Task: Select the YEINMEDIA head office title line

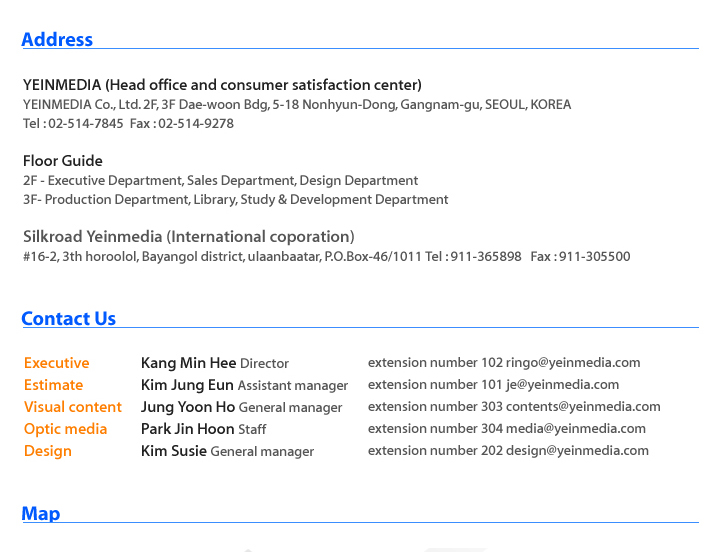Action: [x=222, y=85]
